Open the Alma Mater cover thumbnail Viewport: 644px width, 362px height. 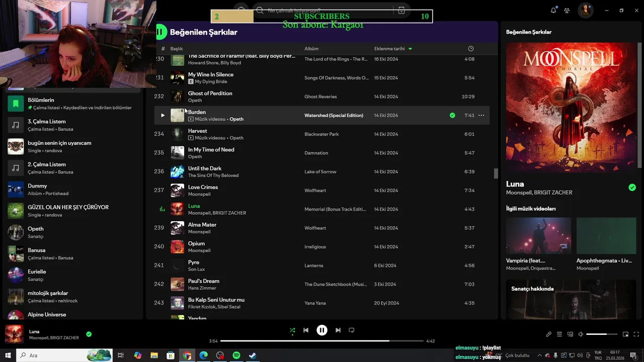pos(177,228)
